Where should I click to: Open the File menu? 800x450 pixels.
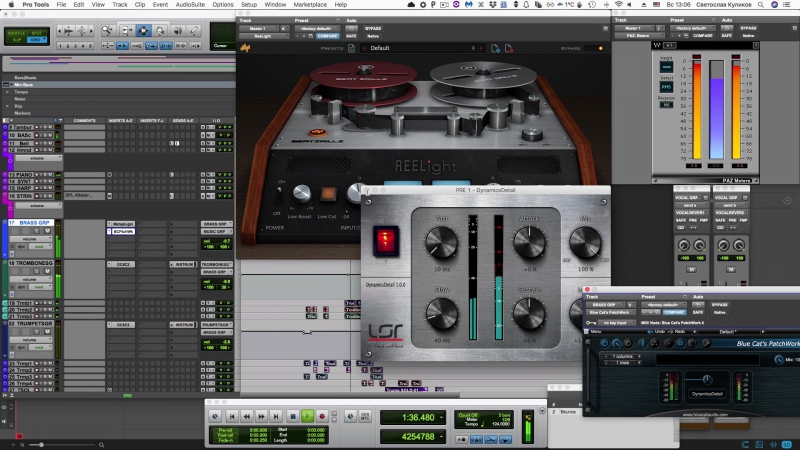click(61, 5)
